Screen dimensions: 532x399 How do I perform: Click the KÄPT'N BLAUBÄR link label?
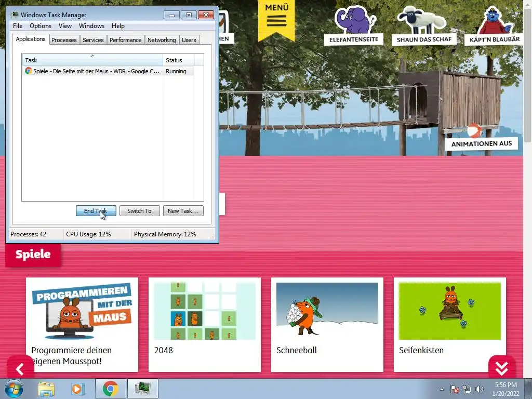[495, 39]
